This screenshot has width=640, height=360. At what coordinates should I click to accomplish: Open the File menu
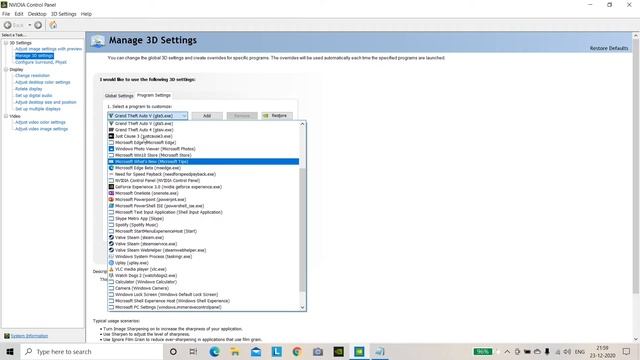pos(6,14)
